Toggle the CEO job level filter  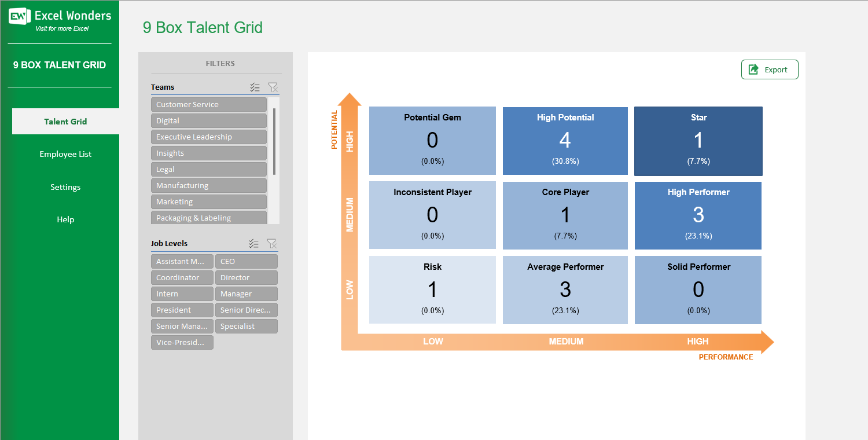coord(246,261)
